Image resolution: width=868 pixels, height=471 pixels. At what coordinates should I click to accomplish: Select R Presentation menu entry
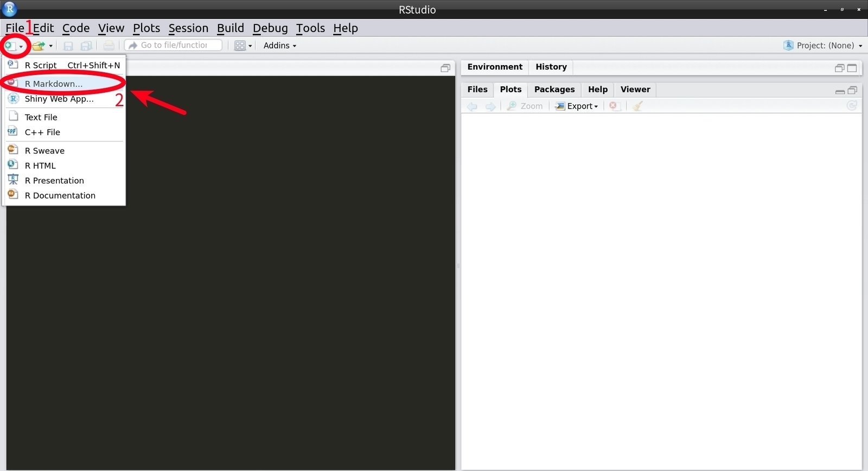click(x=65, y=181)
